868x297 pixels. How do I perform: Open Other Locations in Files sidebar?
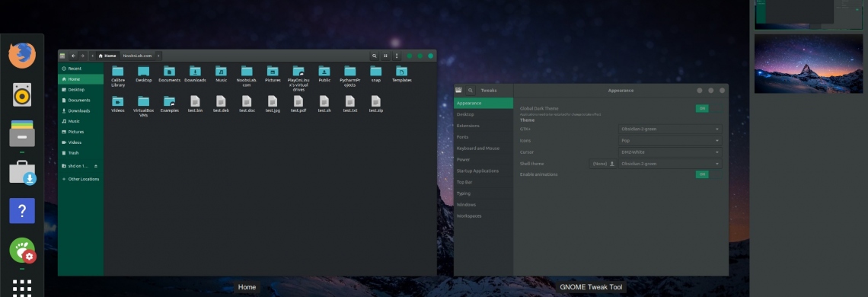(x=81, y=179)
